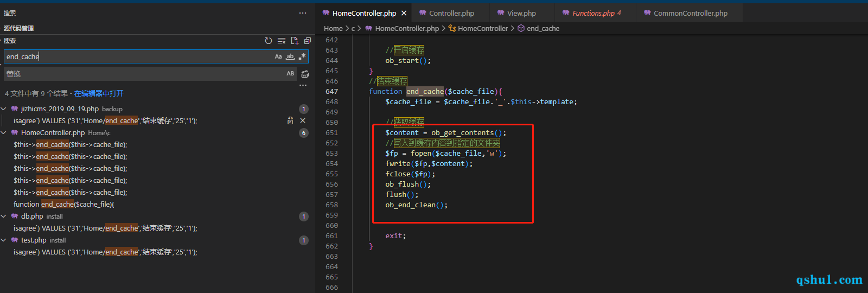Collapse all search results icon
This screenshot has width=868, height=293.
coord(308,41)
